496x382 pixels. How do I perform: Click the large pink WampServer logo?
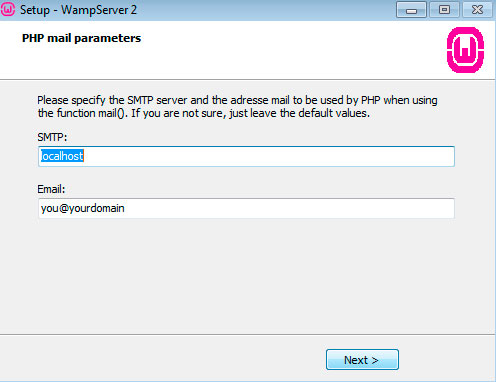[x=465, y=50]
